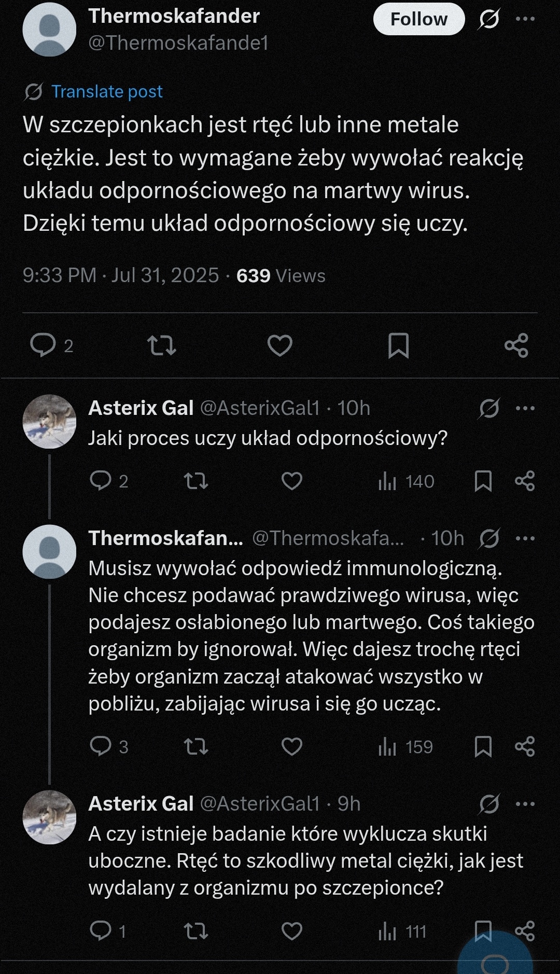Open more options menu on the main post
The height and width of the screenshot is (974, 560).
526,18
